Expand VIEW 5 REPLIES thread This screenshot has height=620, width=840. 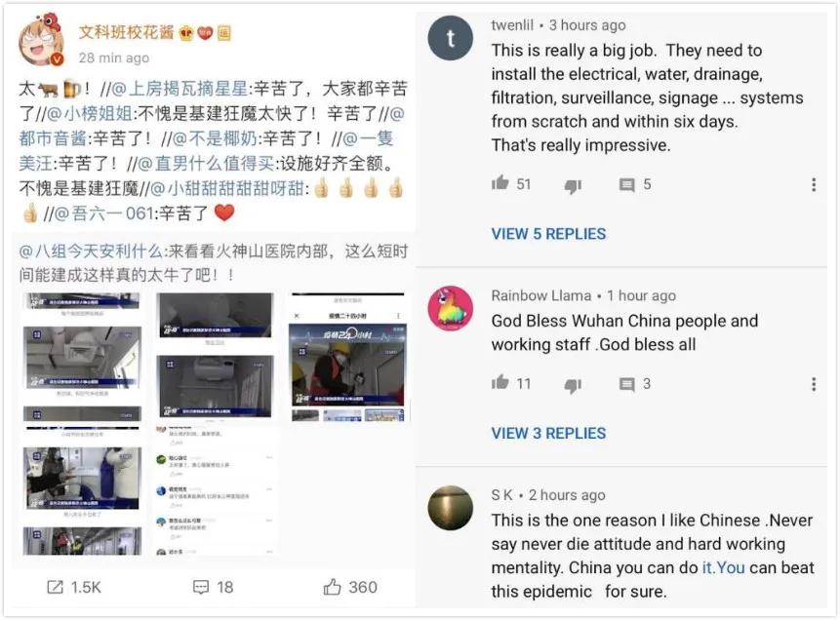(548, 234)
